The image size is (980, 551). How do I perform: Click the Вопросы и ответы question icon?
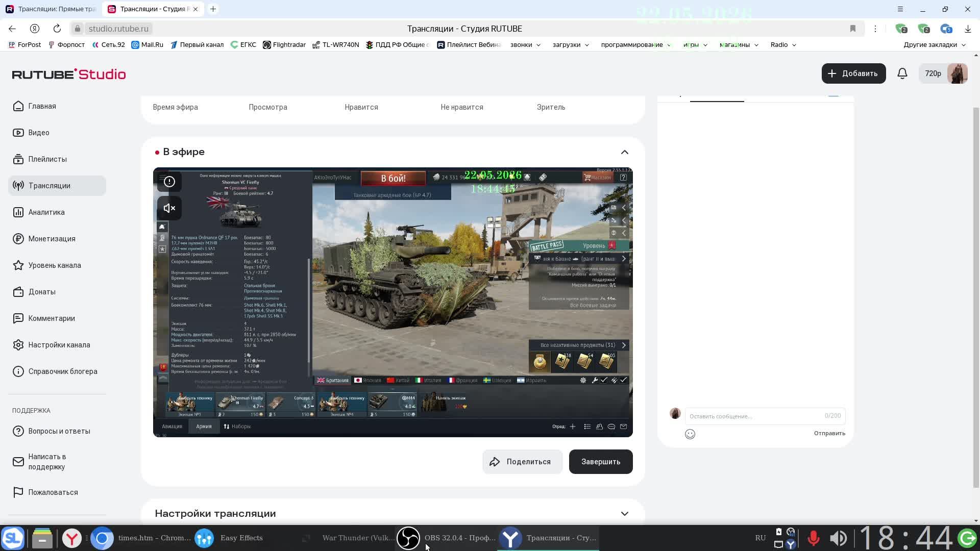(18, 431)
